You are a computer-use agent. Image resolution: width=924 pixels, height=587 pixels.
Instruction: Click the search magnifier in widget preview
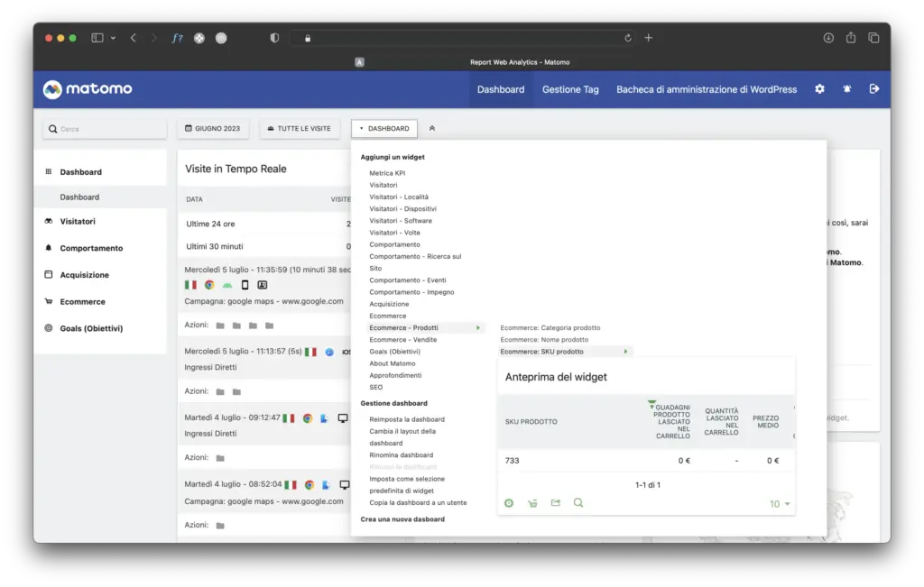[x=578, y=503]
